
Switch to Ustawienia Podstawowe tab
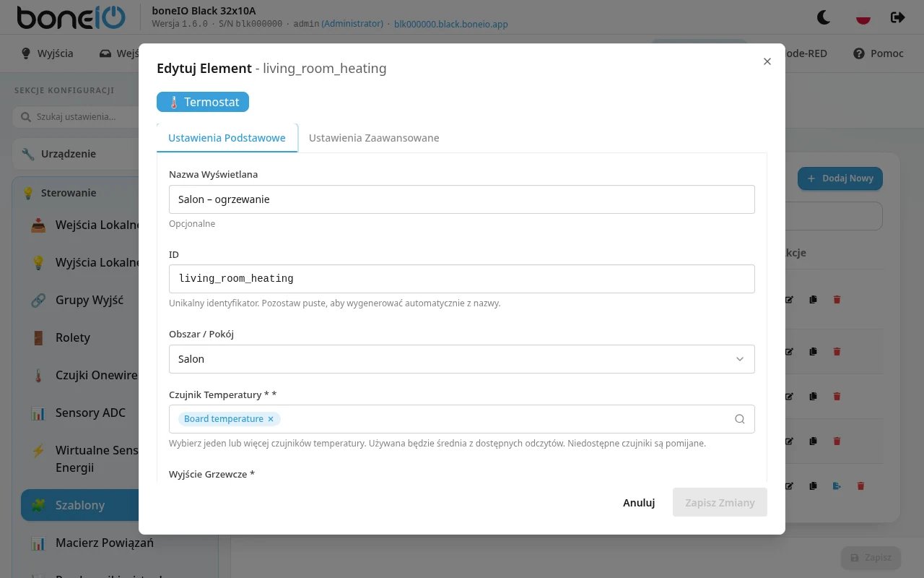(x=227, y=137)
